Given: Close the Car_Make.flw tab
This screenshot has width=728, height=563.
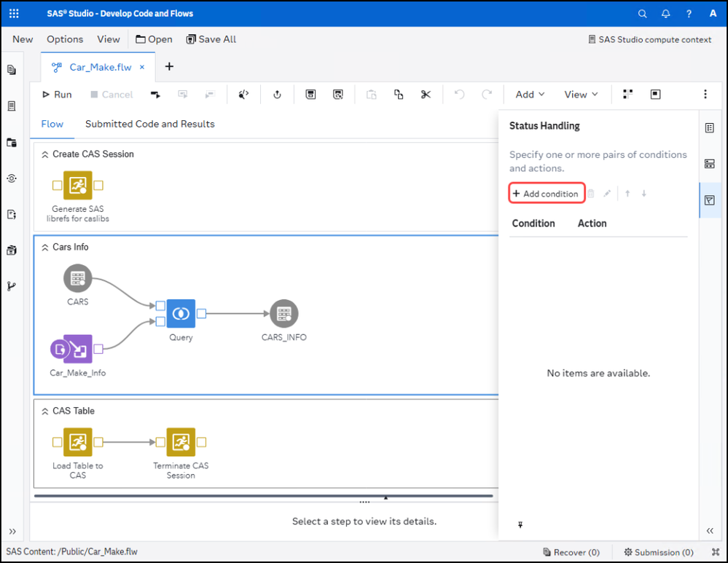Looking at the screenshot, I should pos(142,67).
